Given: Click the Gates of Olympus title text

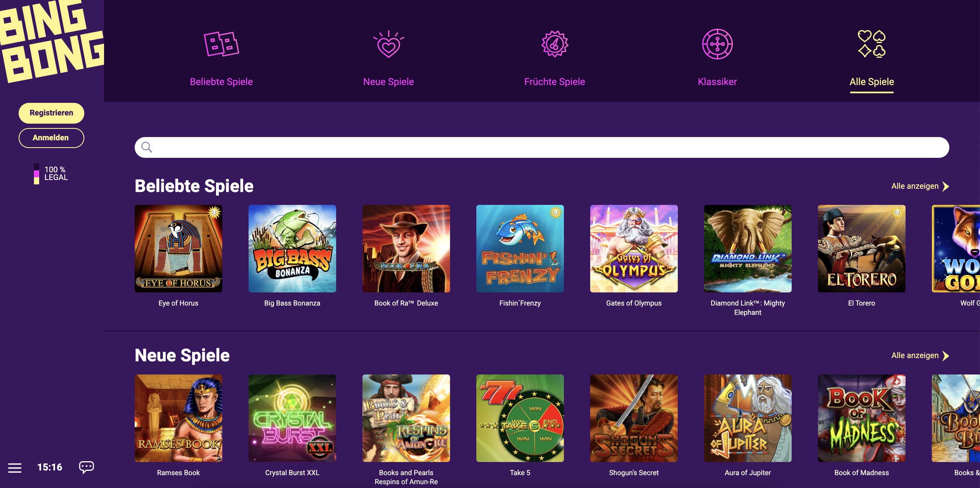Looking at the screenshot, I should click(634, 303).
